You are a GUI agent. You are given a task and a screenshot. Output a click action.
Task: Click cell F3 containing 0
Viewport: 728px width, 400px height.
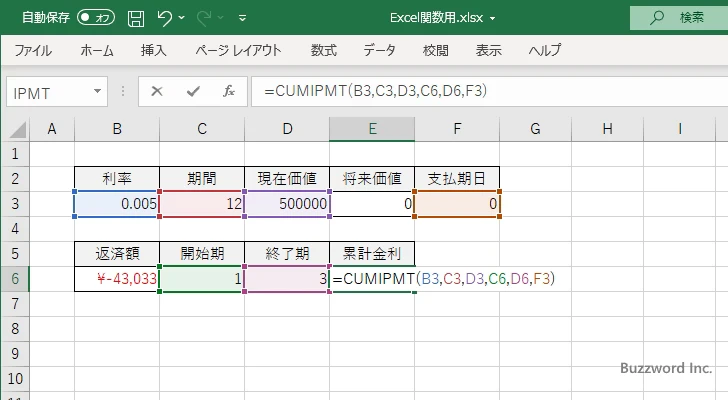click(x=457, y=204)
